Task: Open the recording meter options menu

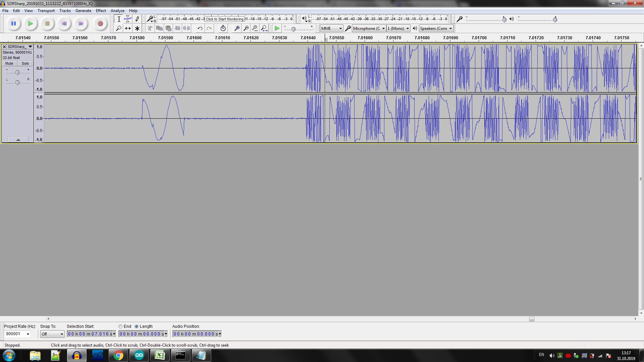Action: click(x=151, y=19)
